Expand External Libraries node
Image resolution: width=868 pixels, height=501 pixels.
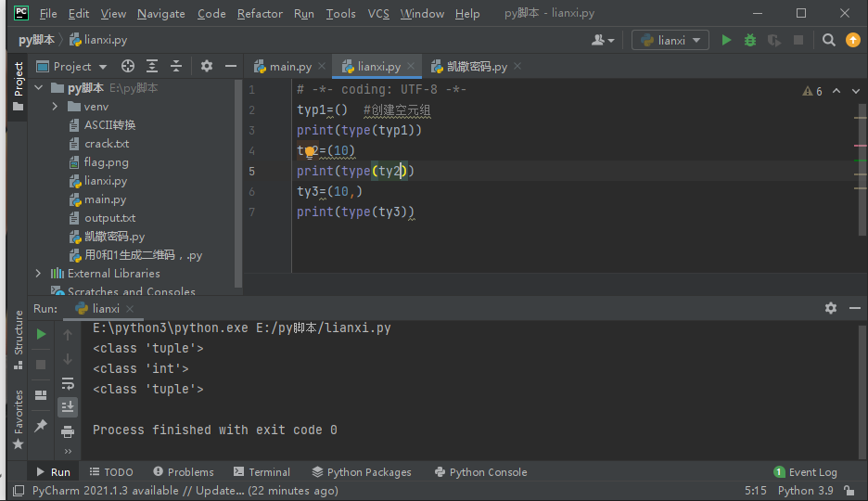pyautogui.click(x=38, y=274)
